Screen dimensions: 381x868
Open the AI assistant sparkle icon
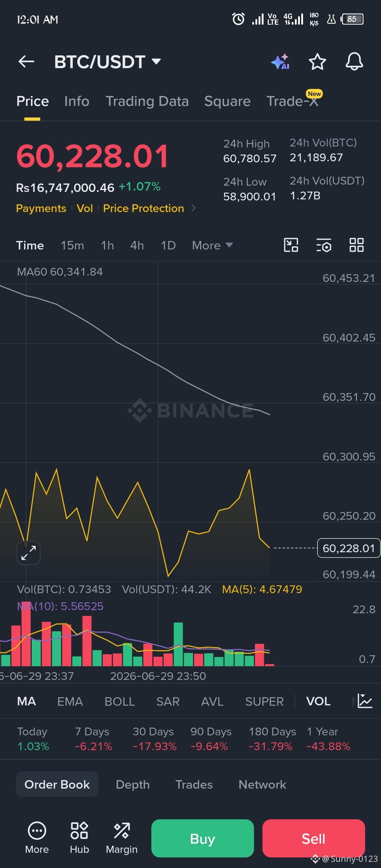click(x=280, y=62)
